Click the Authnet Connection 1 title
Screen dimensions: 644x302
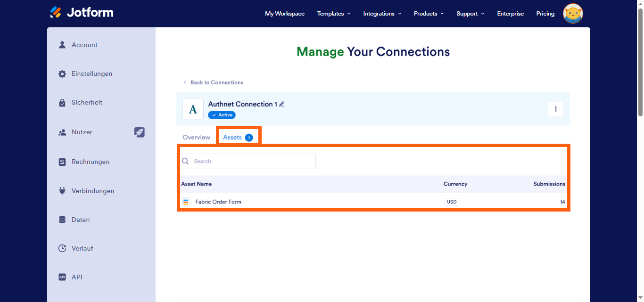click(x=243, y=104)
